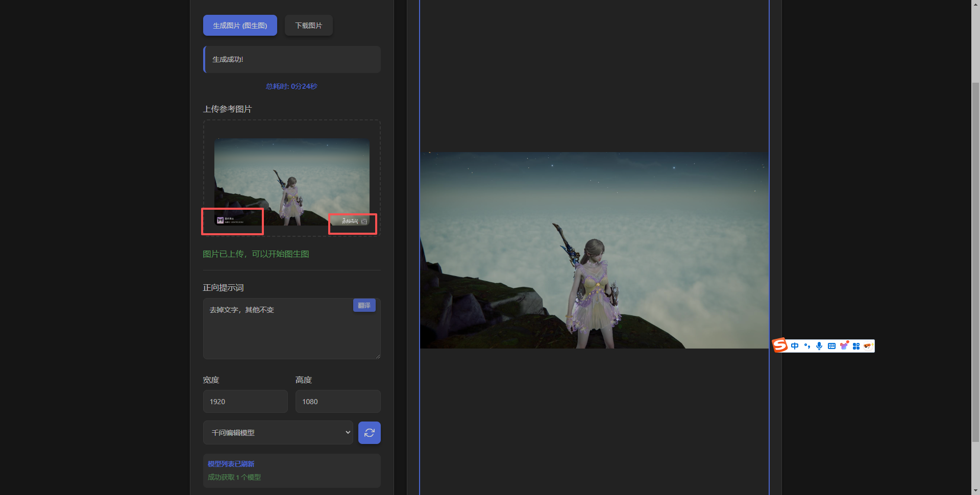Toggle the punctuation mode icon on IME bar
Image resolution: width=980 pixels, height=495 pixels.
pyautogui.click(x=807, y=346)
